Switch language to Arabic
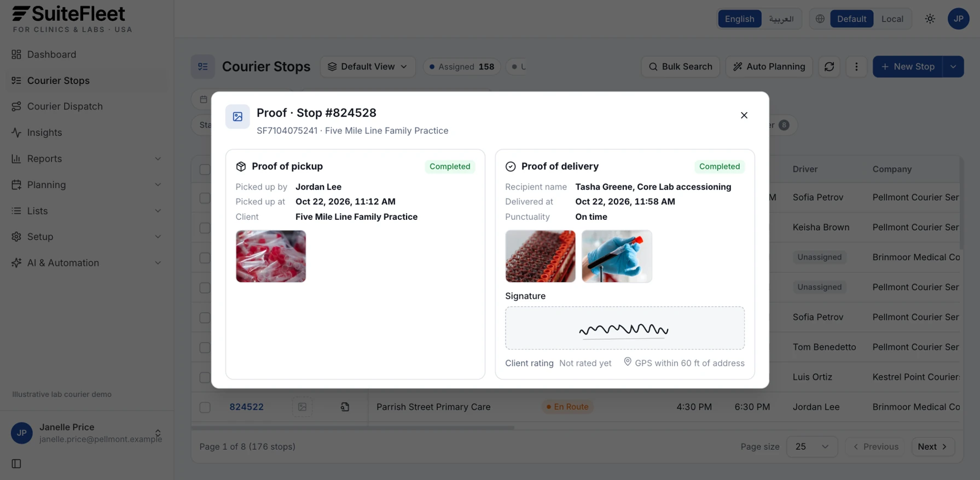The width and height of the screenshot is (980, 480). click(x=781, y=19)
